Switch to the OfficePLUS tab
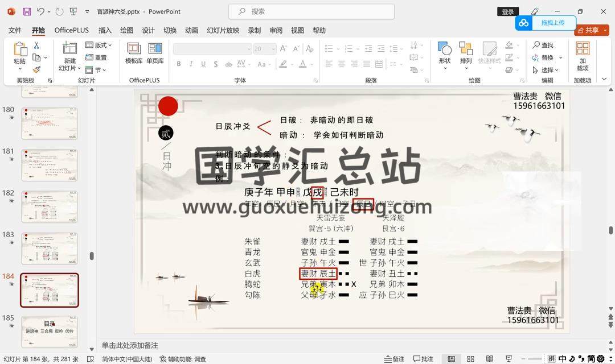615x364 pixels. pos(71,30)
